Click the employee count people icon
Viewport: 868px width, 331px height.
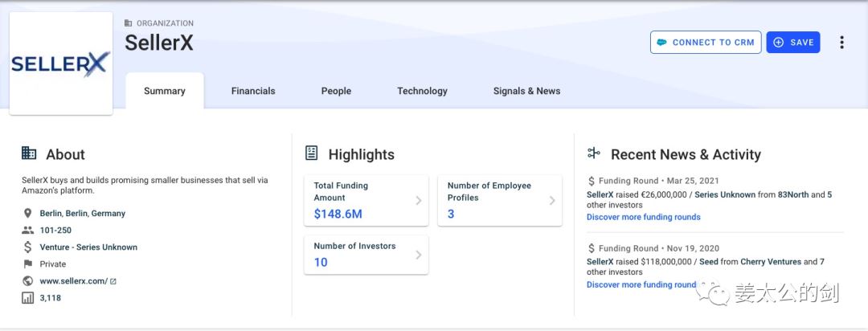click(27, 231)
